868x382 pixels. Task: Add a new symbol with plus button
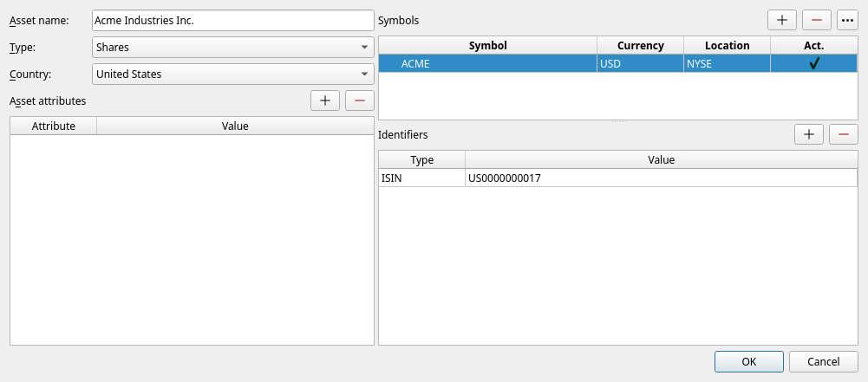(x=781, y=21)
